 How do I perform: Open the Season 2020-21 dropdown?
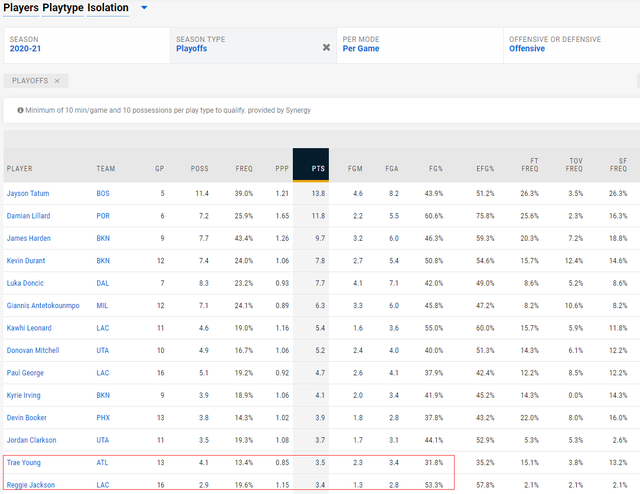[x=85, y=44]
